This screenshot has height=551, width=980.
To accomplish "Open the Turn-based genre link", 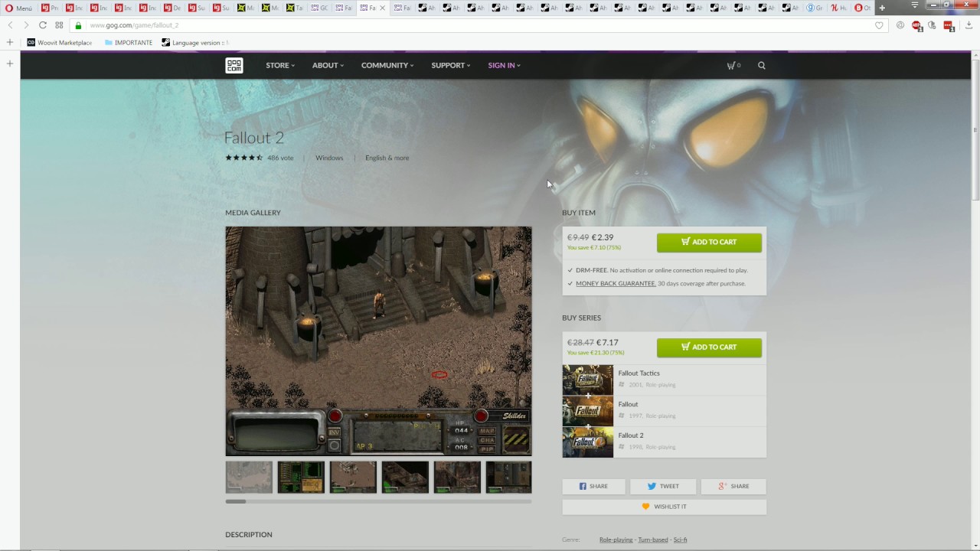I will tap(653, 540).
